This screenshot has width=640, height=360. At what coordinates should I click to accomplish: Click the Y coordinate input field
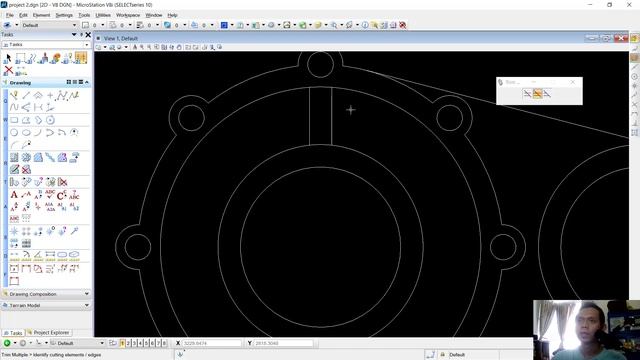click(284, 343)
